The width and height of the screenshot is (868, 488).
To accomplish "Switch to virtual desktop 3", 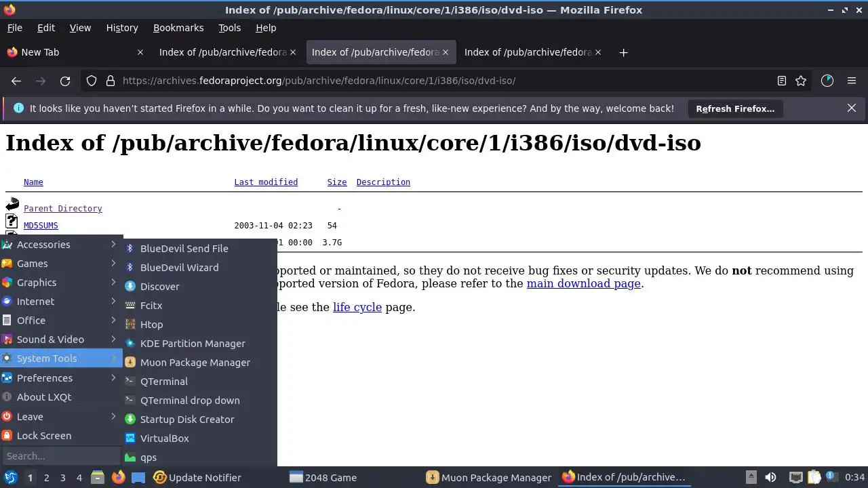I will click(x=62, y=477).
